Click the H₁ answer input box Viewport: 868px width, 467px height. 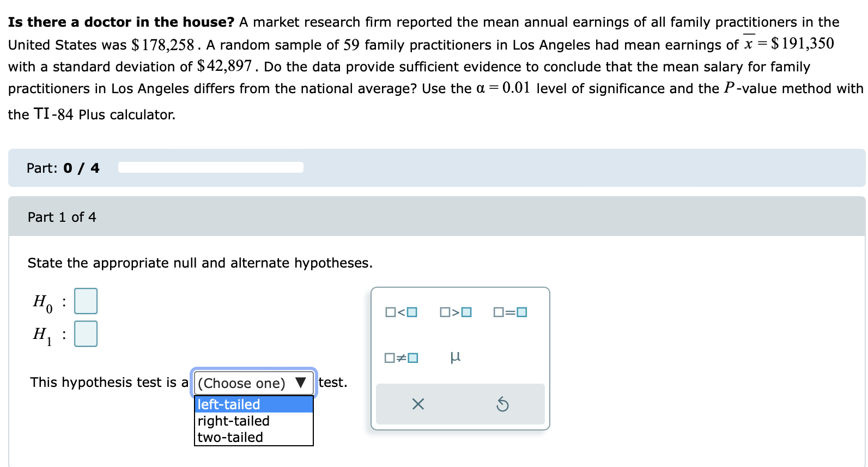click(x=85, y=334)
